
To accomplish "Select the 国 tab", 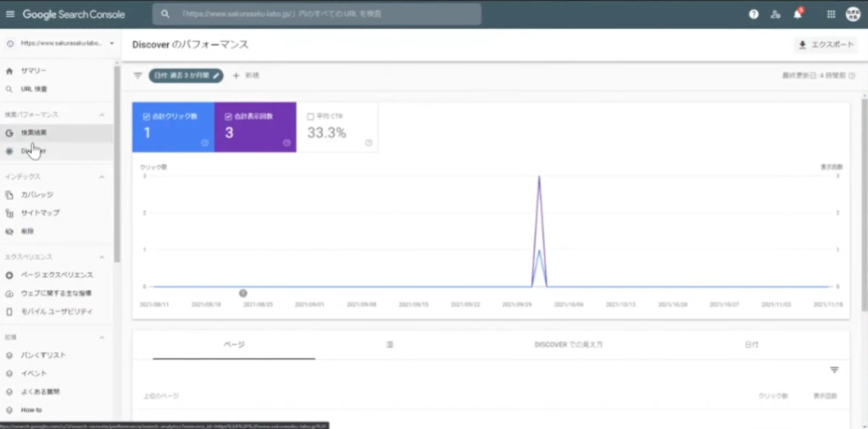I will (390, 345).
